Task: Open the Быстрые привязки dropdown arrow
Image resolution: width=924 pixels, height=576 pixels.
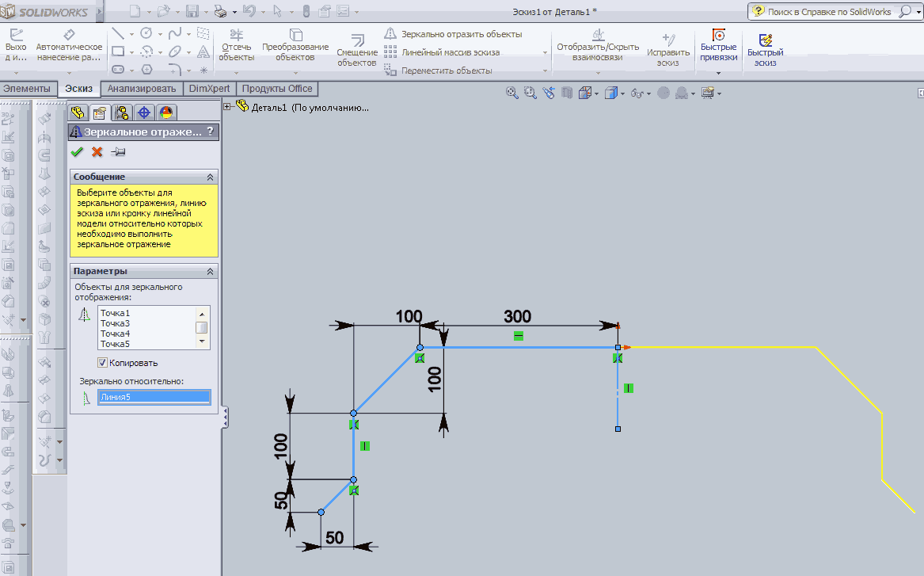Action: pyautogui.click(x=718, y=73)
